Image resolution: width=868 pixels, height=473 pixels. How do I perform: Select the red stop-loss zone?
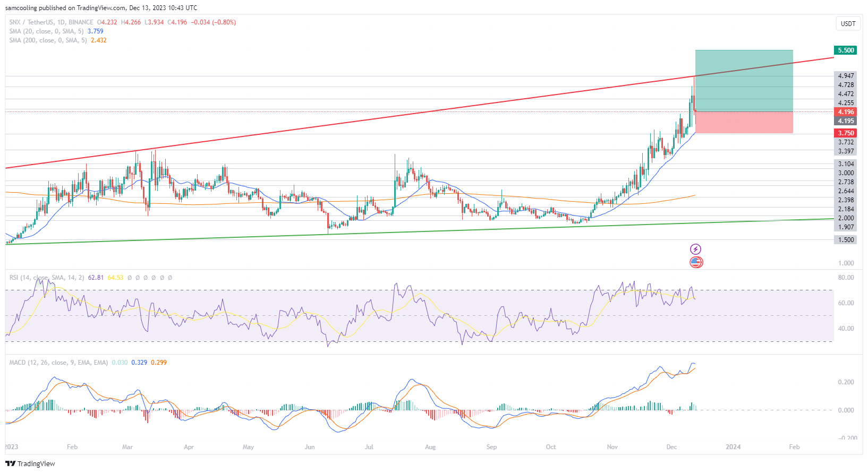click(x=744, y=122)
